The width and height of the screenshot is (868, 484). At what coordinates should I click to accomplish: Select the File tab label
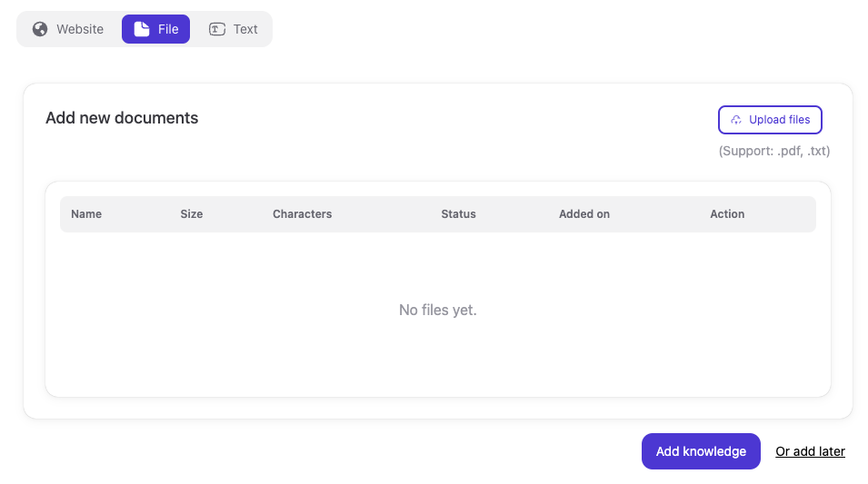pyautogui.click(x=167, y=29)
